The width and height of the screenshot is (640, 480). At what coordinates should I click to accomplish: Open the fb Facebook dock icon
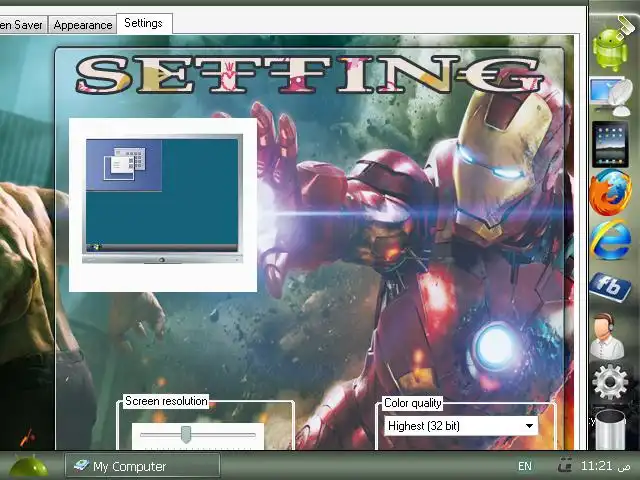point(610,287)
